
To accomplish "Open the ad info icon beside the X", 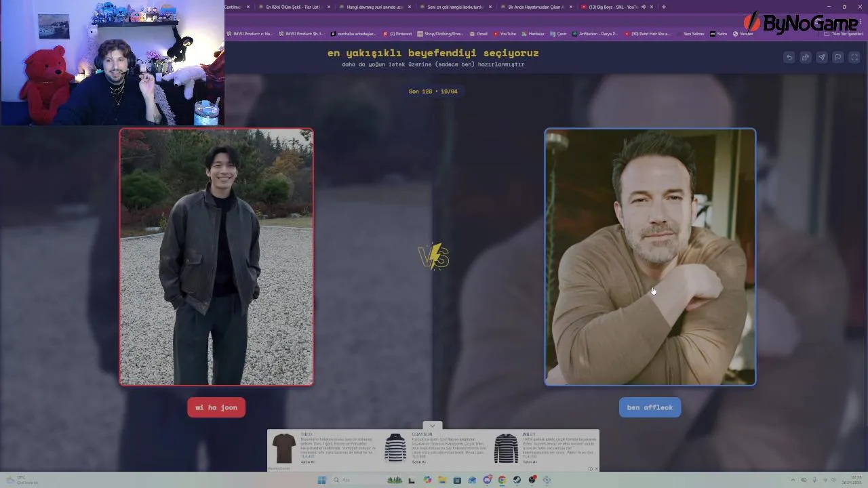I will point(590,468).
